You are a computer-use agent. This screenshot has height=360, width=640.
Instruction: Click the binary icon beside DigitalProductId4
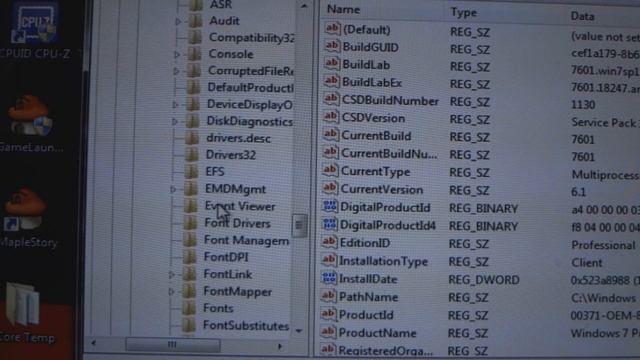(x=329, y=224)
